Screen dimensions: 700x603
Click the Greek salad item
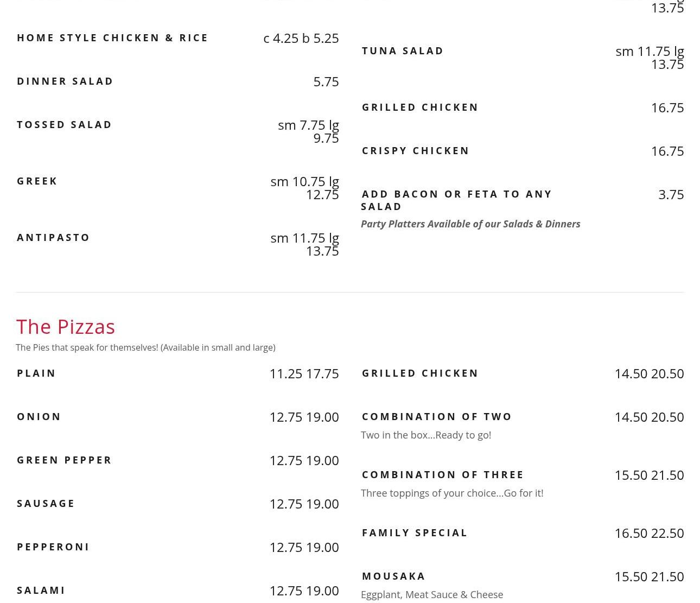point(37,181)
